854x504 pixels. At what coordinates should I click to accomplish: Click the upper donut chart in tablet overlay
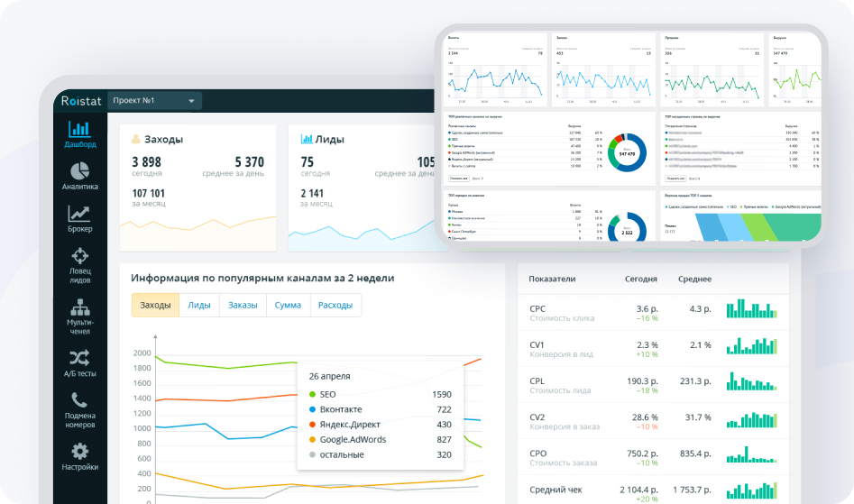[627, 153]
